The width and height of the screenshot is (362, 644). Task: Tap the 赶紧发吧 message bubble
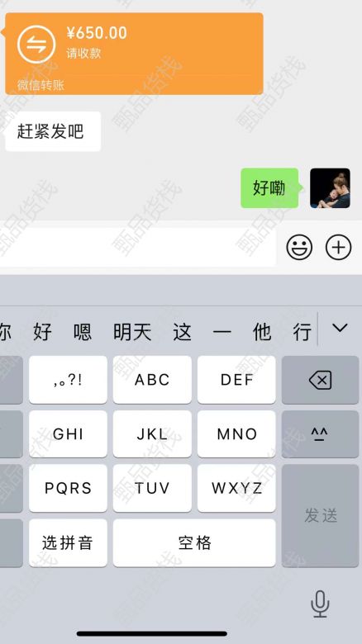(x=53, y=131)
